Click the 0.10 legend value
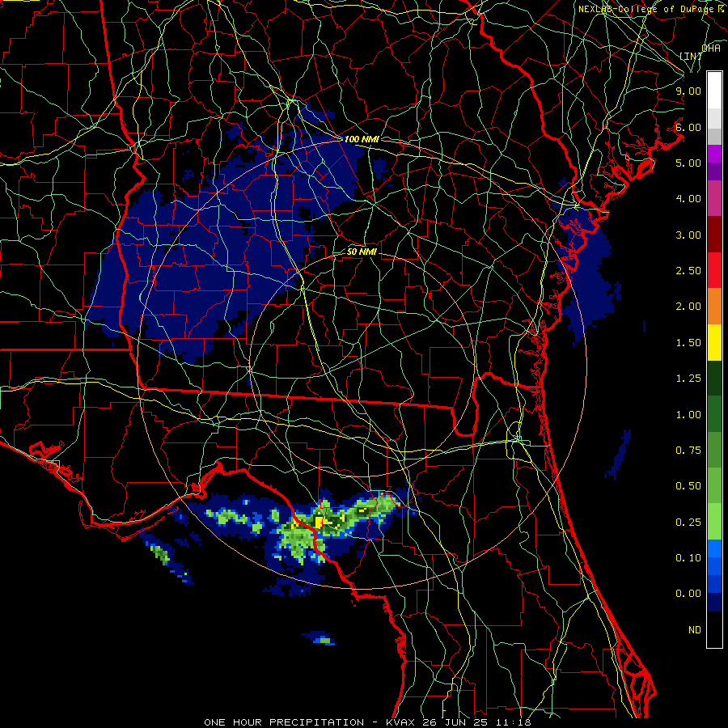This screenshot has width=728, height=728. point(688,557)
